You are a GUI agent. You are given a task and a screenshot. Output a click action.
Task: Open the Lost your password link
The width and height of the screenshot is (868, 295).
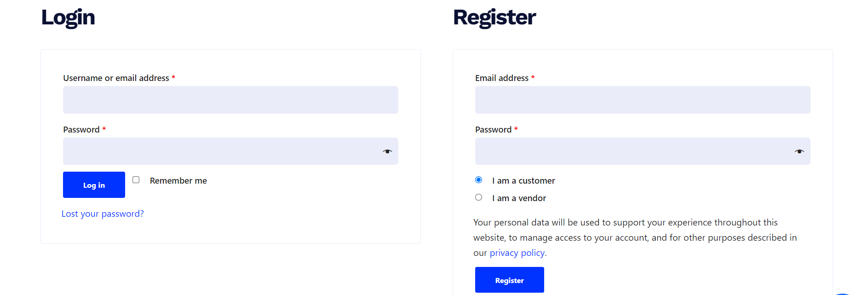[103, 214]
